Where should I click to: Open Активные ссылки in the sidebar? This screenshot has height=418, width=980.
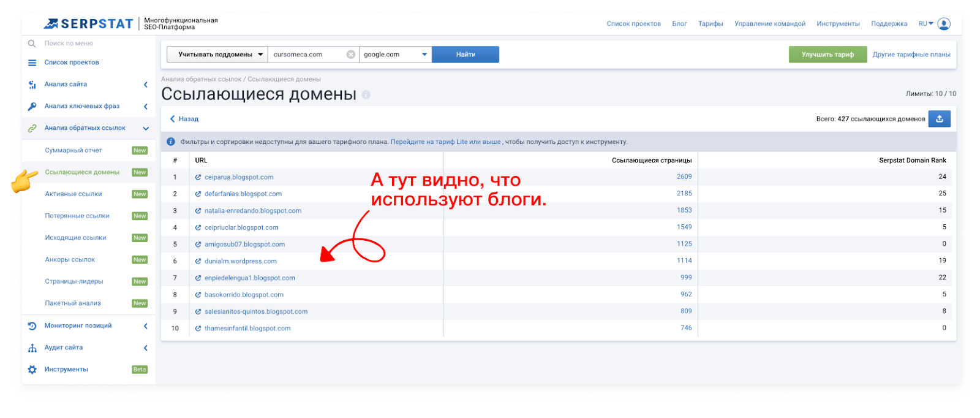coord(73,194)
